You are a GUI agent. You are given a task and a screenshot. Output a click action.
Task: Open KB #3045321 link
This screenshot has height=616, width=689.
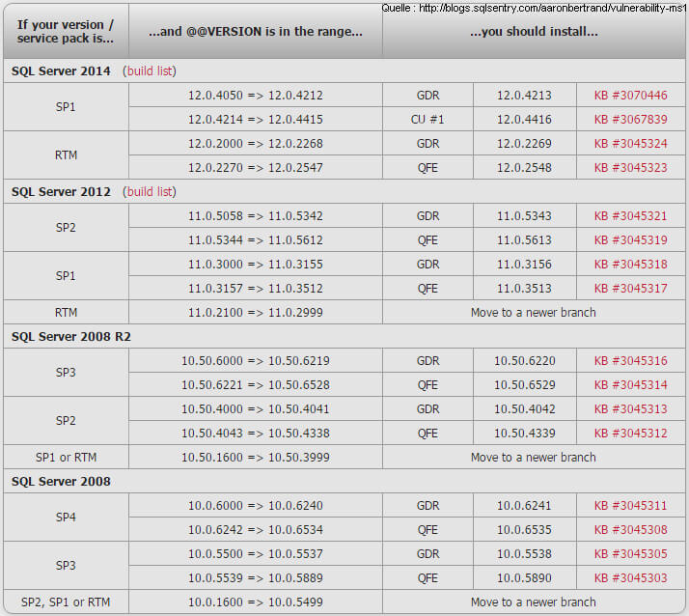click(x=630, y=216)
